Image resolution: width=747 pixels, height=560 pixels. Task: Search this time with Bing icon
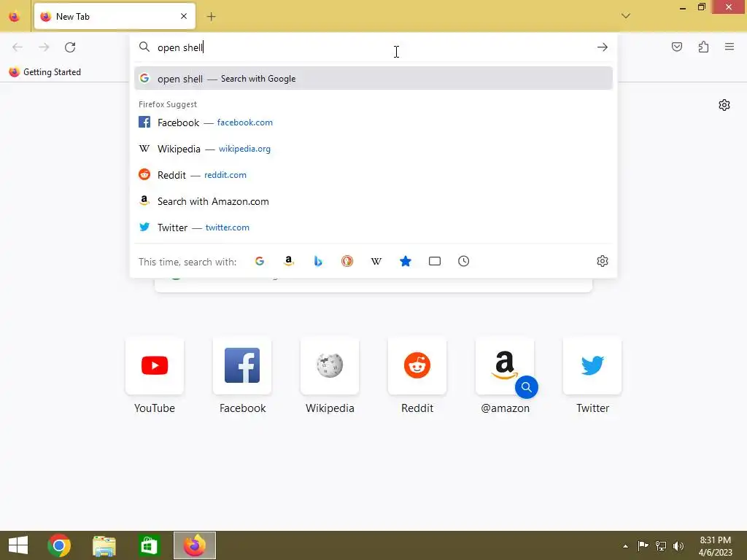pyautogui.click(x=318, y=261)
